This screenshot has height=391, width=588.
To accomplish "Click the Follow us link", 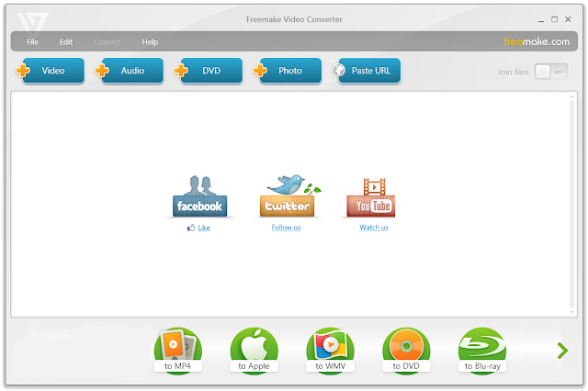I will pos(286,228).
